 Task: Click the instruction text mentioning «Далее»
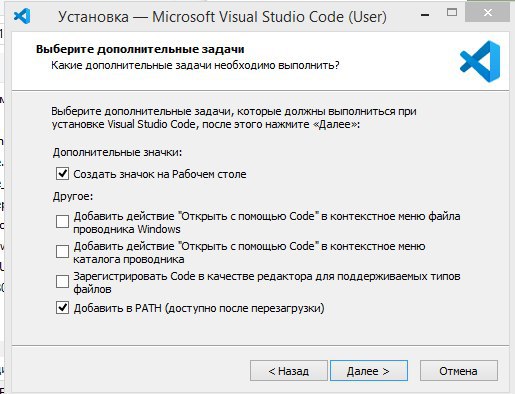pyautogui.click(x=234, y=118)
